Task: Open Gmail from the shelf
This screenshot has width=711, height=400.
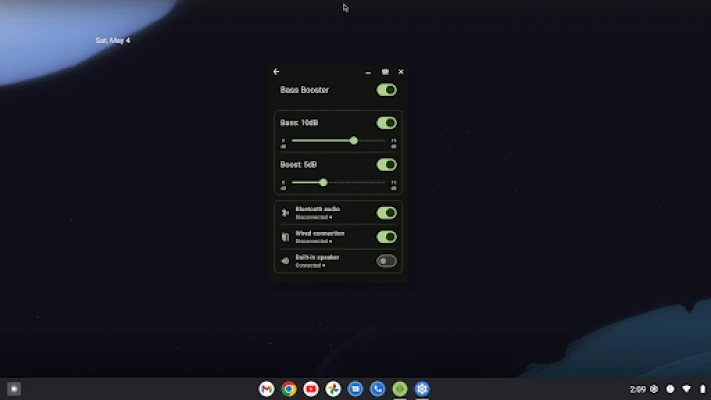Action: [266, 389]
